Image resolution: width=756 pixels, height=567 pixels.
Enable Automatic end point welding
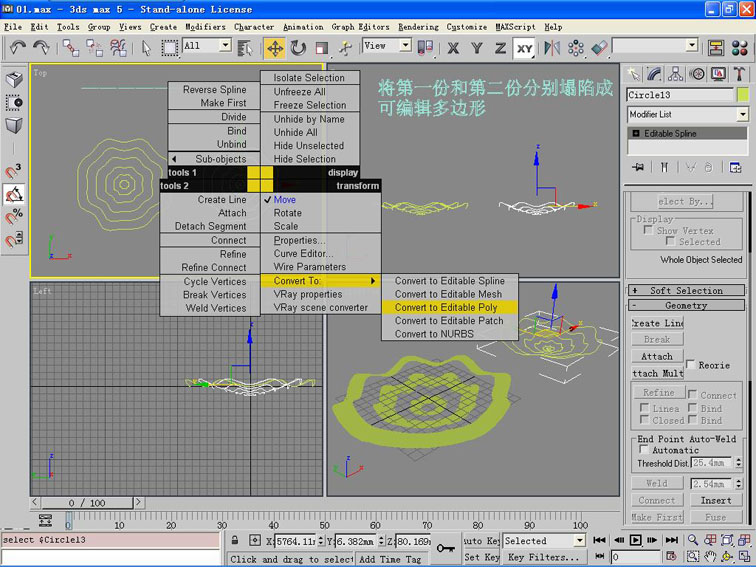pos(644,449)
